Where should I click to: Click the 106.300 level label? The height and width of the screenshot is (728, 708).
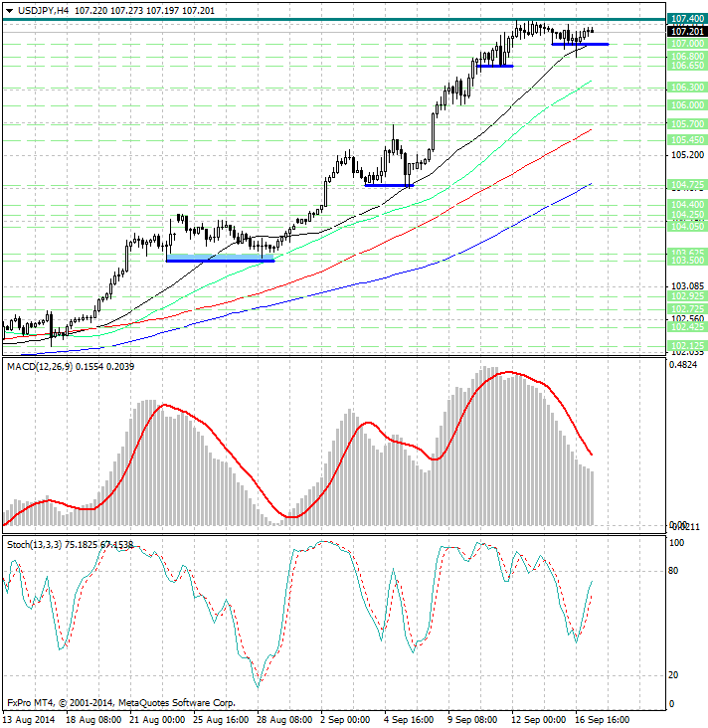click(687, 88)
